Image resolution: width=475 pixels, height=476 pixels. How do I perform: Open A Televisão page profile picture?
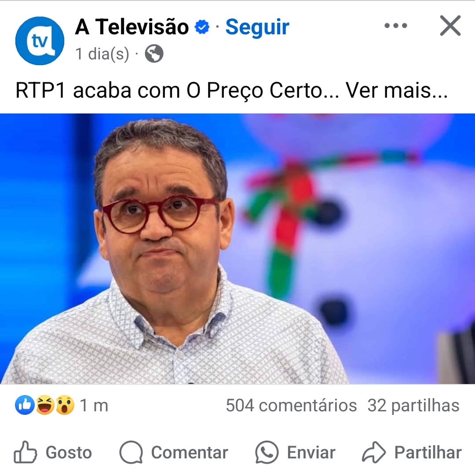(40, 40)
